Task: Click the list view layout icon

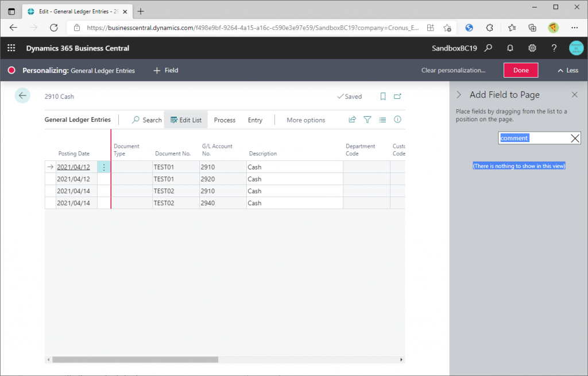Action: click(x=382, y=120)
